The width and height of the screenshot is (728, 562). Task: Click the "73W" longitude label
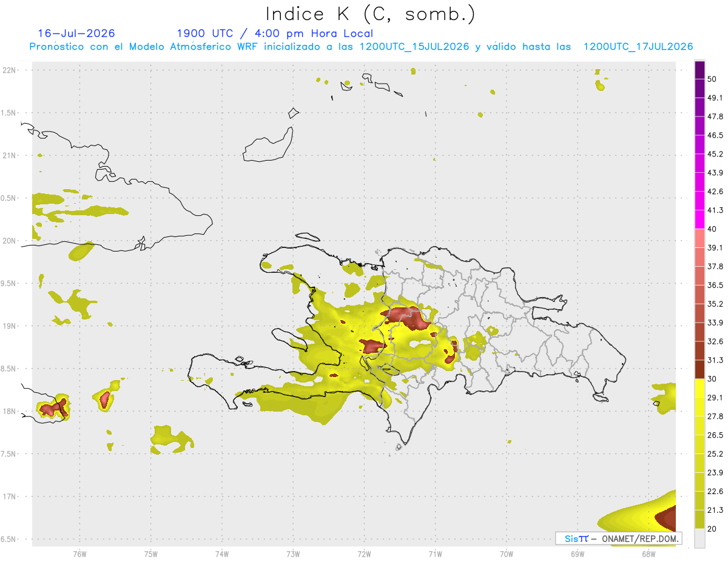pyautogui.click(x=293, y=554)
